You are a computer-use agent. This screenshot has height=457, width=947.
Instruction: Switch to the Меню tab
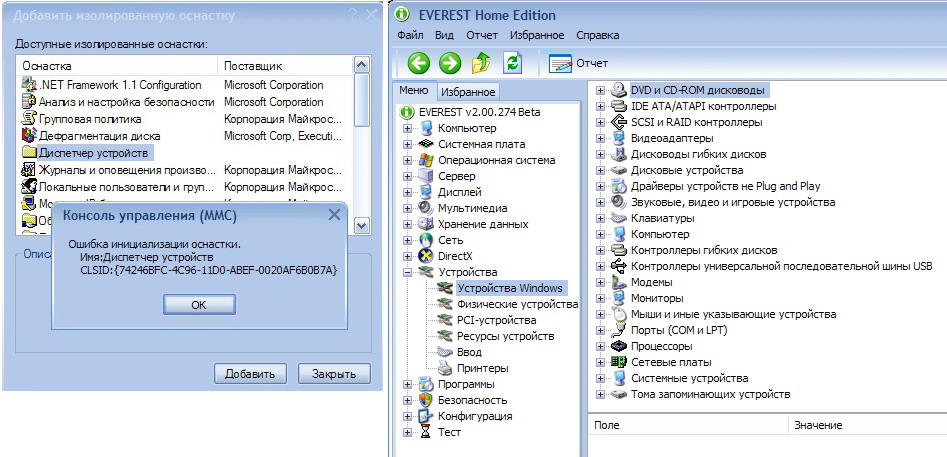point(414,91)
